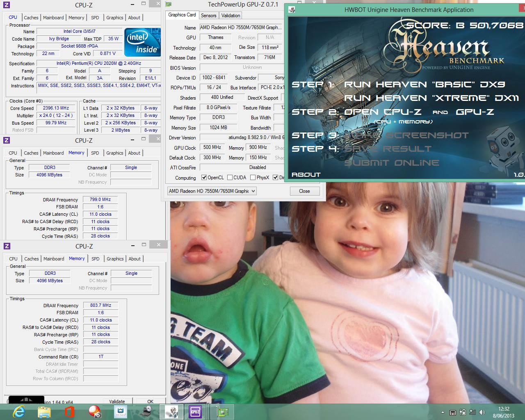
Task: Click the Validate button in CPU-Z
Action: [x=117, y=401]
